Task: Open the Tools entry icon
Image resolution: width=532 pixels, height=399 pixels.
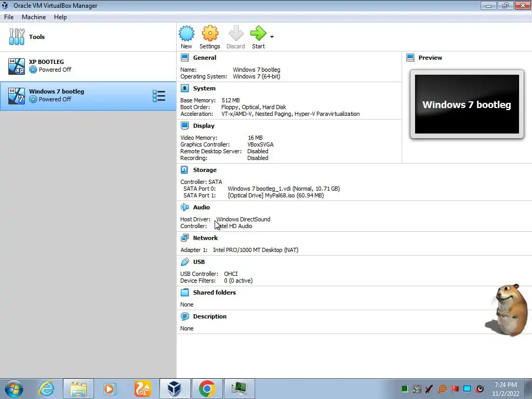Action: [x=17, y=37]
